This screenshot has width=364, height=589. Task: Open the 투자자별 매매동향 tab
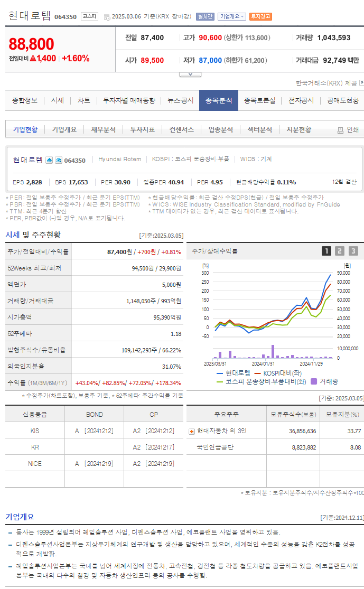click(x=129, y=100)
